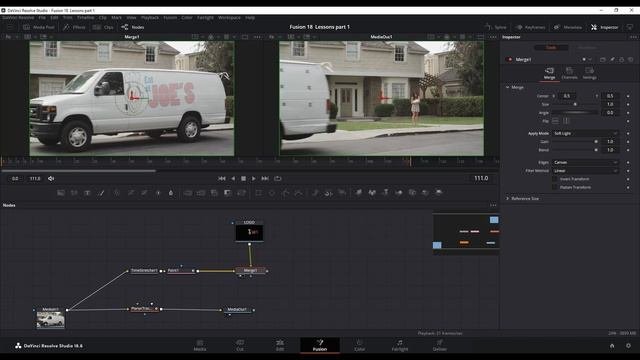Image resolution: width=640 pixels, height=360 pixels.
Task: Collapse the Merge section
Action: [508, 87]
